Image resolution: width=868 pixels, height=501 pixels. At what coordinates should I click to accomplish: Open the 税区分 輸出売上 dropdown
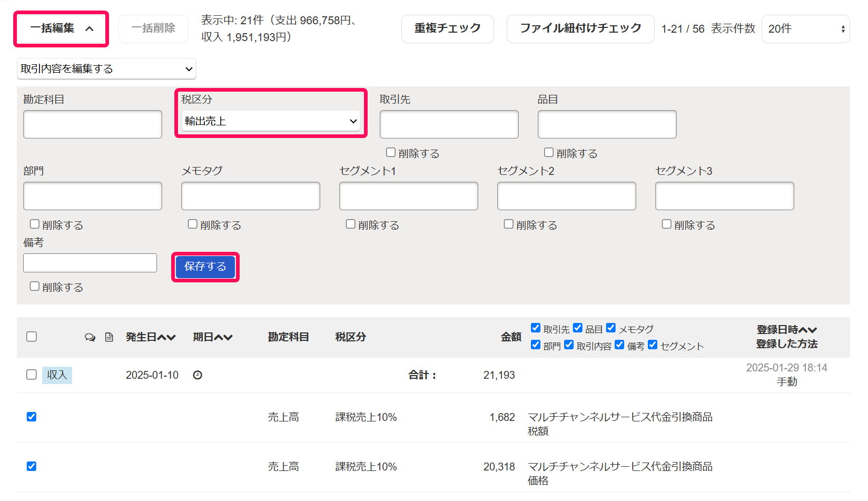click(271, 121)
